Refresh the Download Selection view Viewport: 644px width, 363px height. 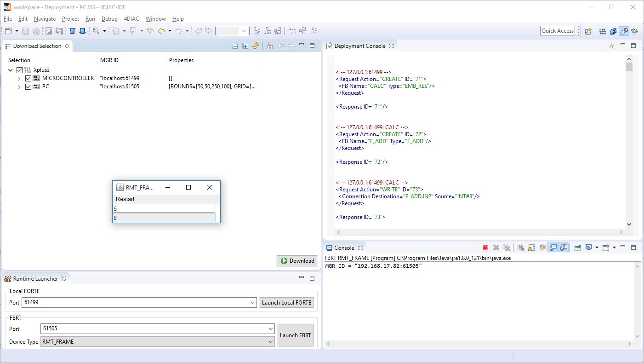(x=256, y=46)
